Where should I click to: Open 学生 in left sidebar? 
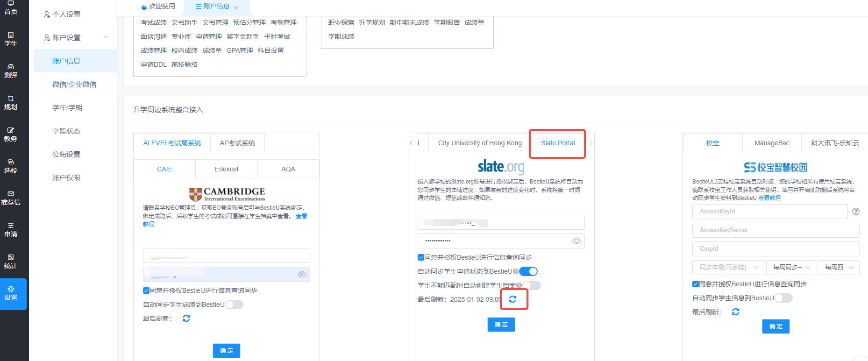click(x=11, y=39)
